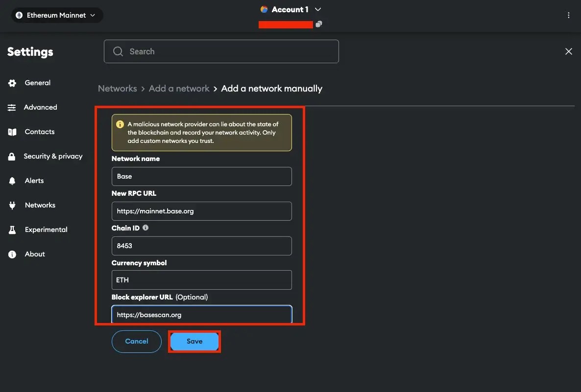Click the Experimental flask icon

(12, 230)
